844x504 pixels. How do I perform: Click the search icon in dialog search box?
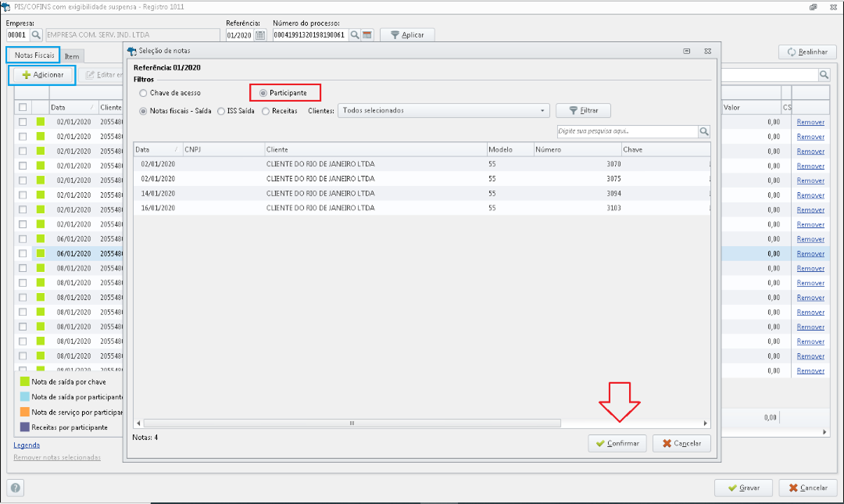pyautogui.click(x=703, y=132)
